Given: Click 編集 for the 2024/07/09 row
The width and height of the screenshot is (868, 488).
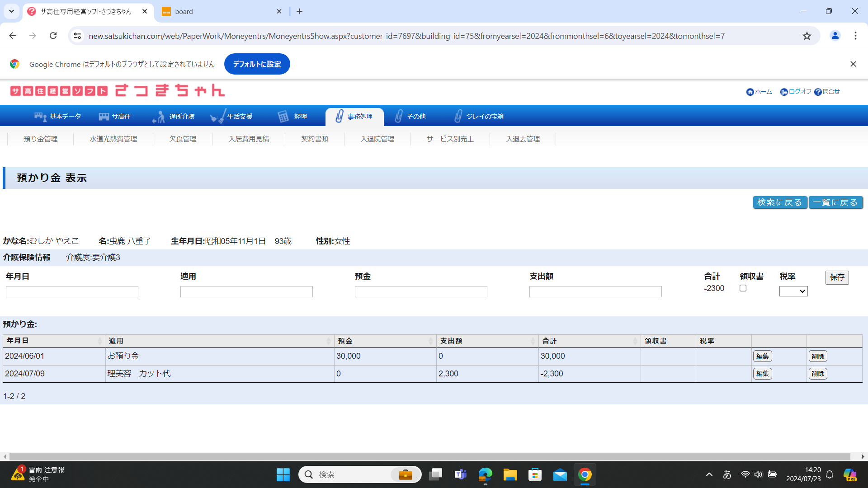Looking at the screenshot, I should point(762,374).
